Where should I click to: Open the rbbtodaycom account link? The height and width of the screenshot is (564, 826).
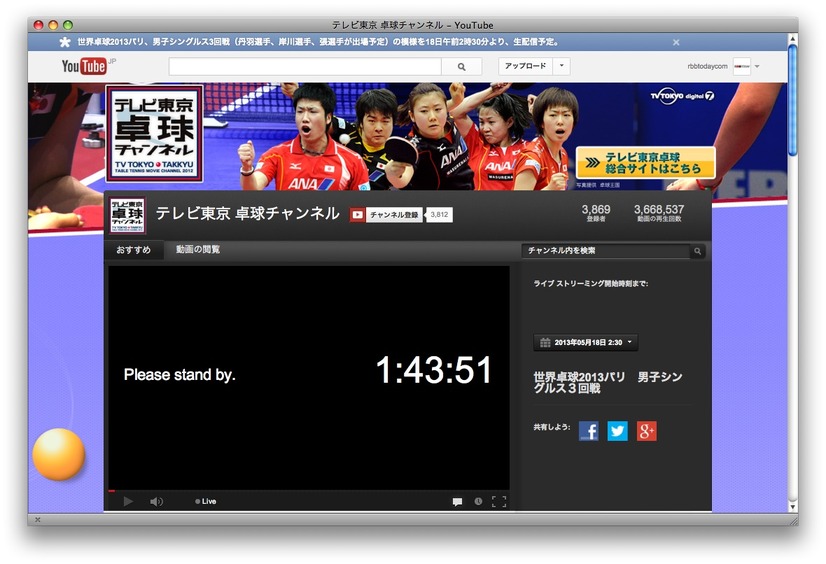tap(707, 66)
